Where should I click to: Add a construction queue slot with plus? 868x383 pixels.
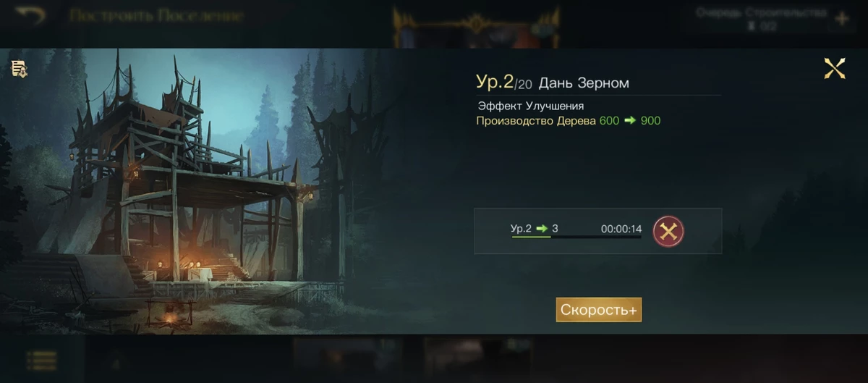[842, 19]
